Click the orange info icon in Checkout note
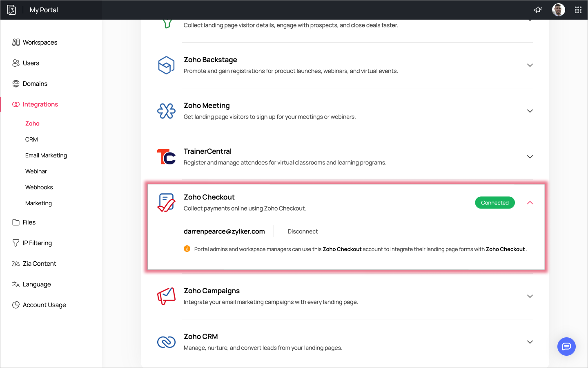Screen dimensions: 588x368 pyautogui.click(x=187, y=249)
